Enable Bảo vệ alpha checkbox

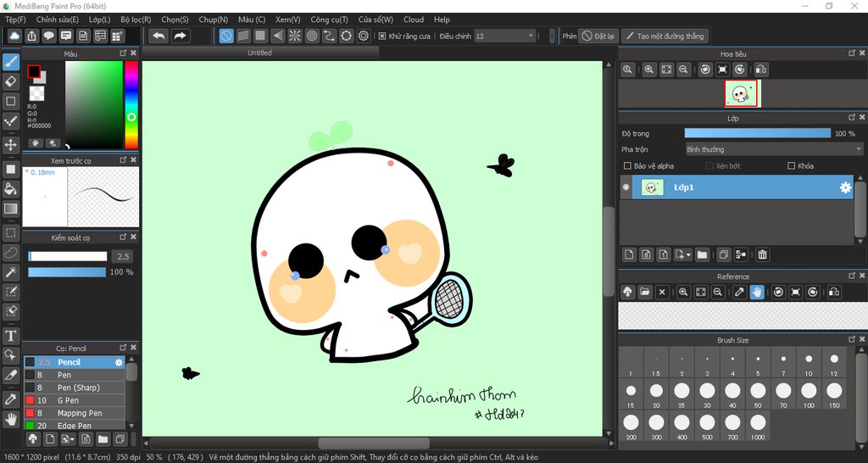click(627, 166)
